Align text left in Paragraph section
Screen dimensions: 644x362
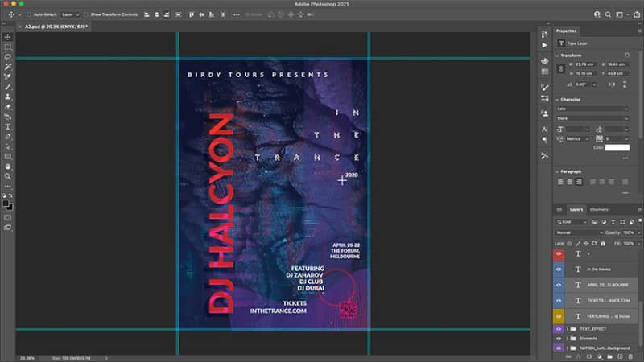click(560, 182)
